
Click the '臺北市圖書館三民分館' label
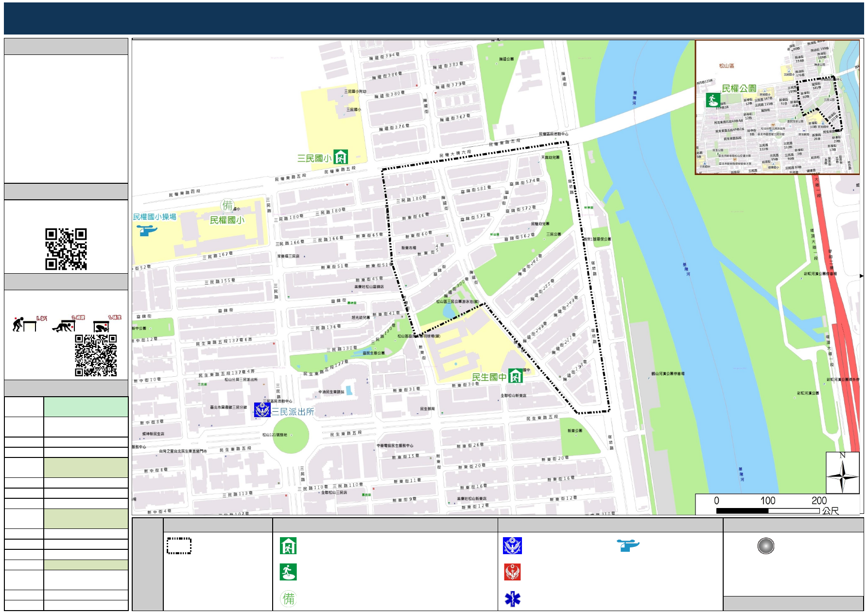(x=228, y=407)
